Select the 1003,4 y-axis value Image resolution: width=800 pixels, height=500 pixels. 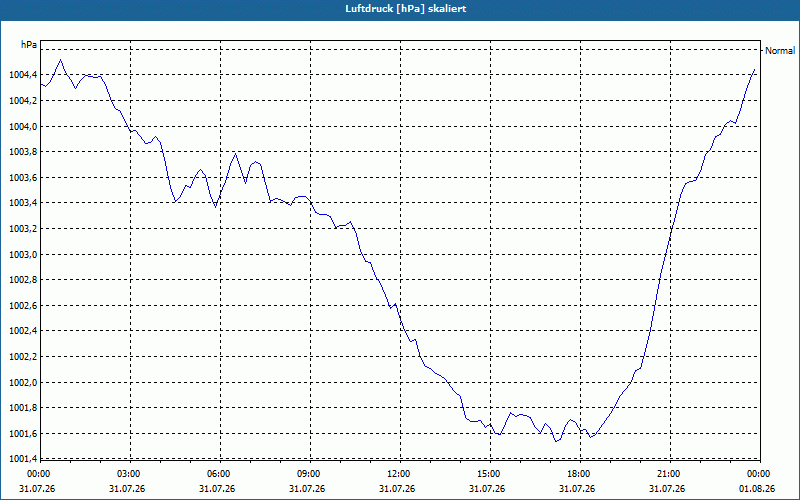tap(23, 204)
